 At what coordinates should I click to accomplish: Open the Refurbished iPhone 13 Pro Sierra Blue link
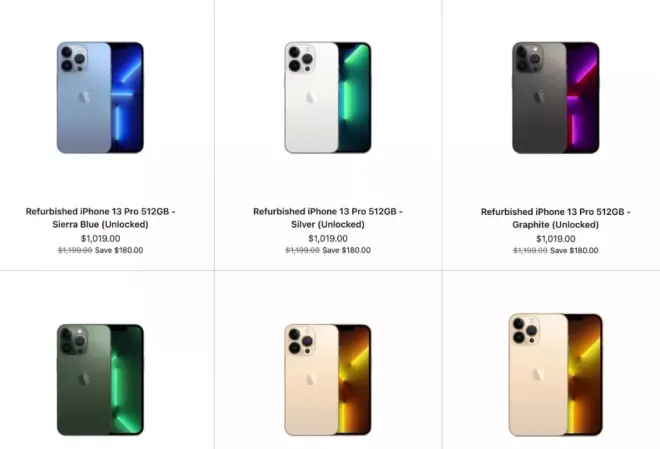101,218
